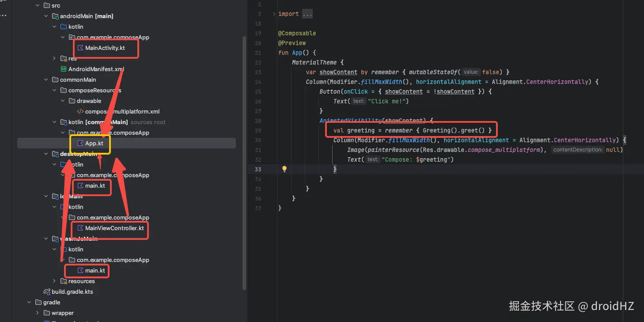This screenshot has height=322, width=644.
Task: Collapse the androidMain [main] node chevron
Action: tap(46, 16)
